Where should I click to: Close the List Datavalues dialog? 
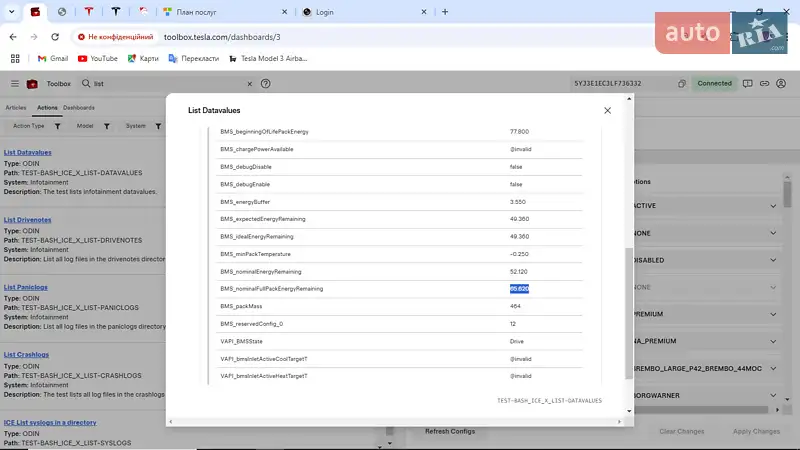pos(607,110)
